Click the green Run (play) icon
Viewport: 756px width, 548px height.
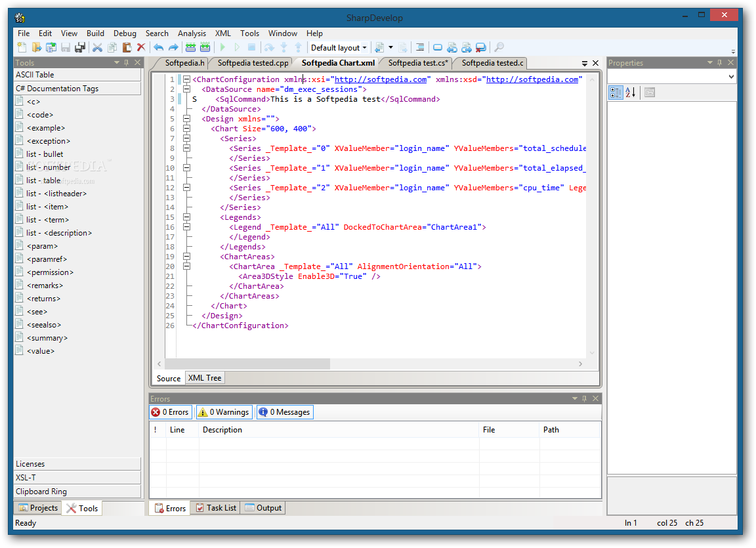point(222,47)
